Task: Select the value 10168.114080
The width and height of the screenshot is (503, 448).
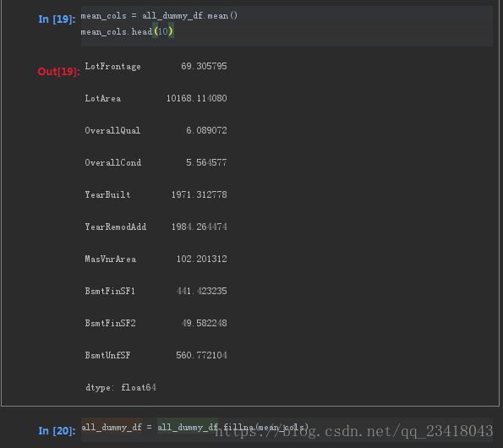Action: pos(197,98)
